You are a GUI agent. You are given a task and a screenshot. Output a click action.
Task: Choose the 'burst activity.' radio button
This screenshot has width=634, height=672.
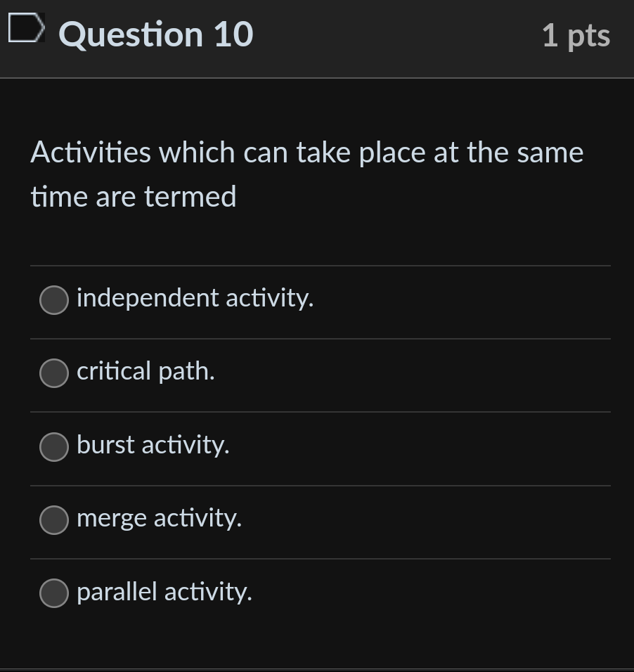coord(53,446)
